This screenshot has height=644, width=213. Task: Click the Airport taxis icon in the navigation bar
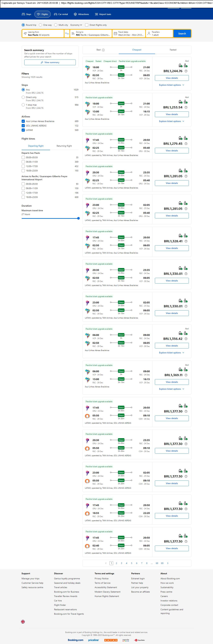[x=96, y=14]
